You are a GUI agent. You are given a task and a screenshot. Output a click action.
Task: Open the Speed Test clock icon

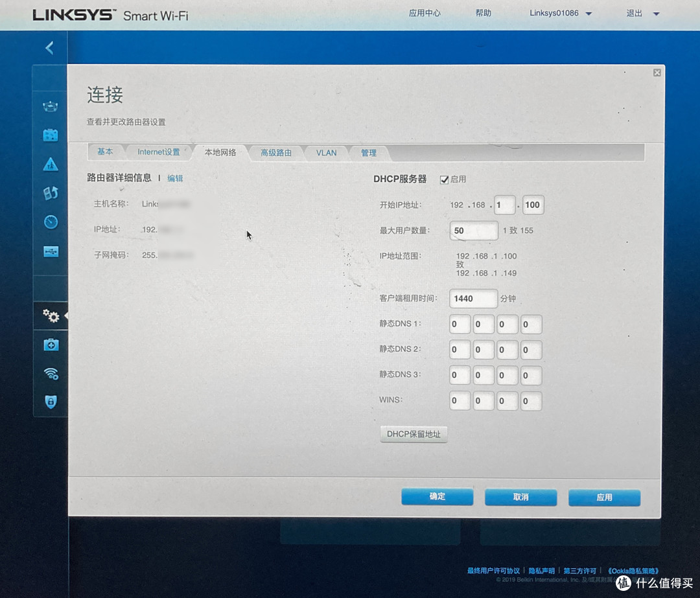(x=51, y=222)
